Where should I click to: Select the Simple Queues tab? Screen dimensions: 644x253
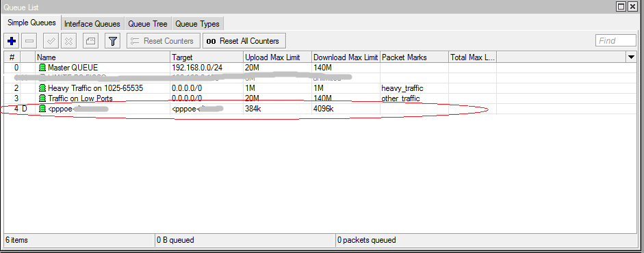[x=31, y=23]
